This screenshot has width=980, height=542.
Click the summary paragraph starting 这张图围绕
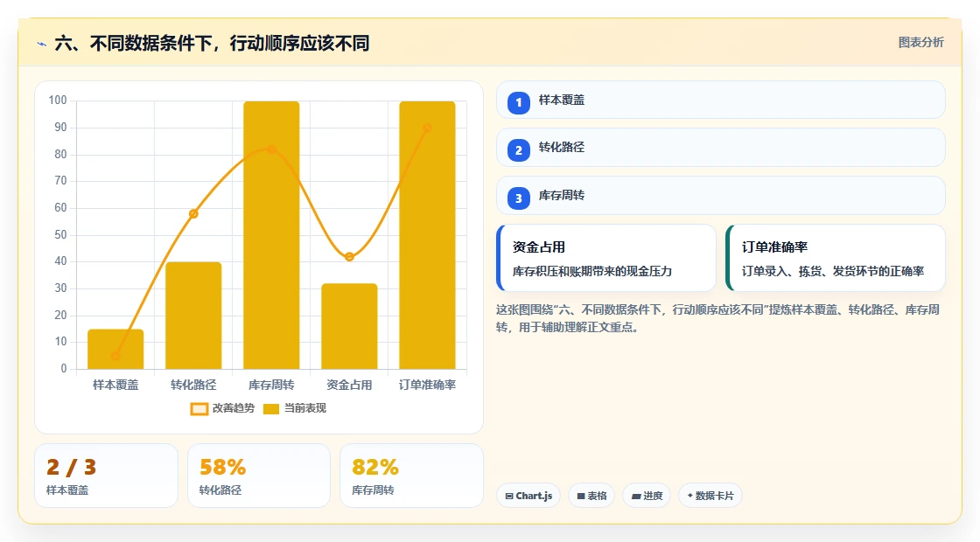(718, 318)
